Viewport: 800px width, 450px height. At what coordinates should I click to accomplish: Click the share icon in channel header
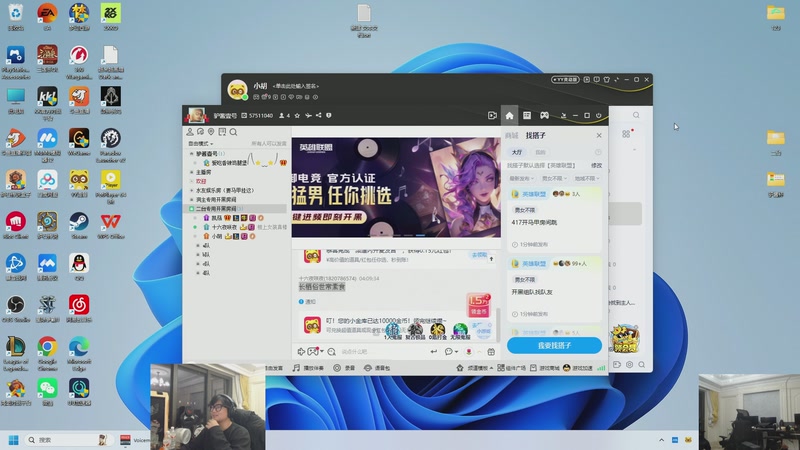[318, 116]
